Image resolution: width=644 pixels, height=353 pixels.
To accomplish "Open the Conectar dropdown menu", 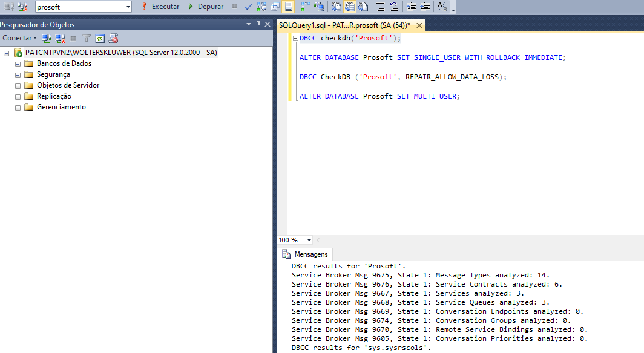I will click(19, 38).
